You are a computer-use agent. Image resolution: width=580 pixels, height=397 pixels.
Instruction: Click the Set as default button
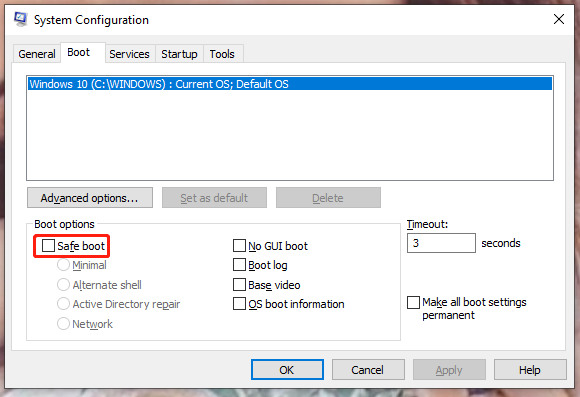click(214, 198)
